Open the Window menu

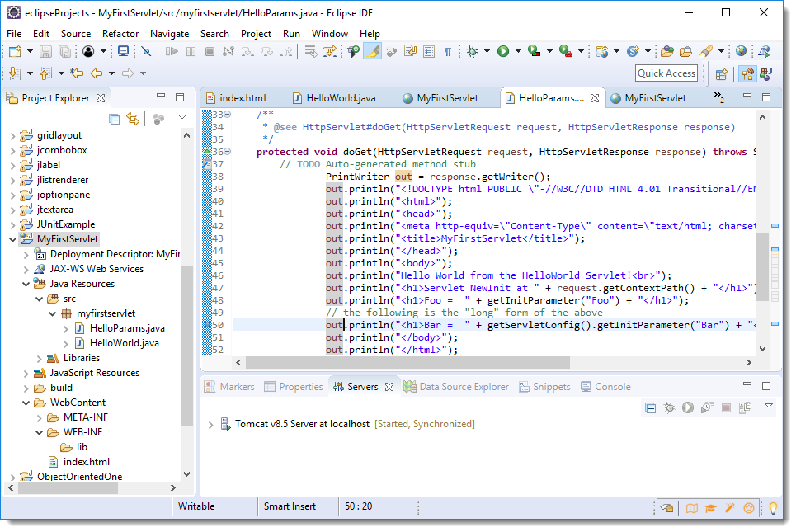coord(329,34)
